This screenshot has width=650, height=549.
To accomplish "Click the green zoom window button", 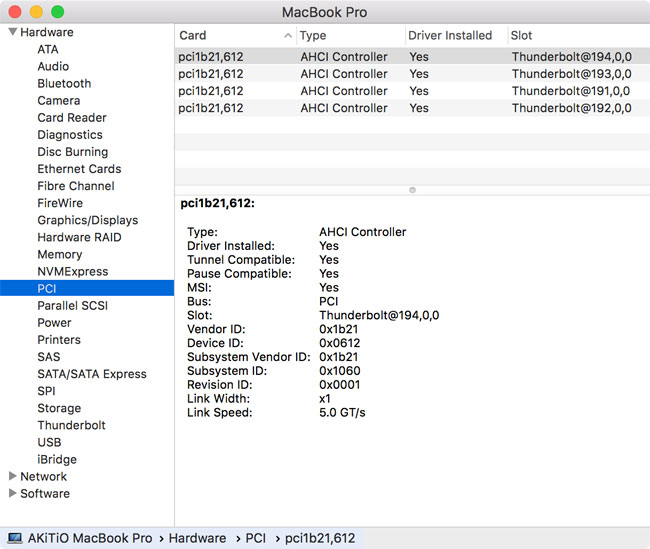I will click(57, 12).
